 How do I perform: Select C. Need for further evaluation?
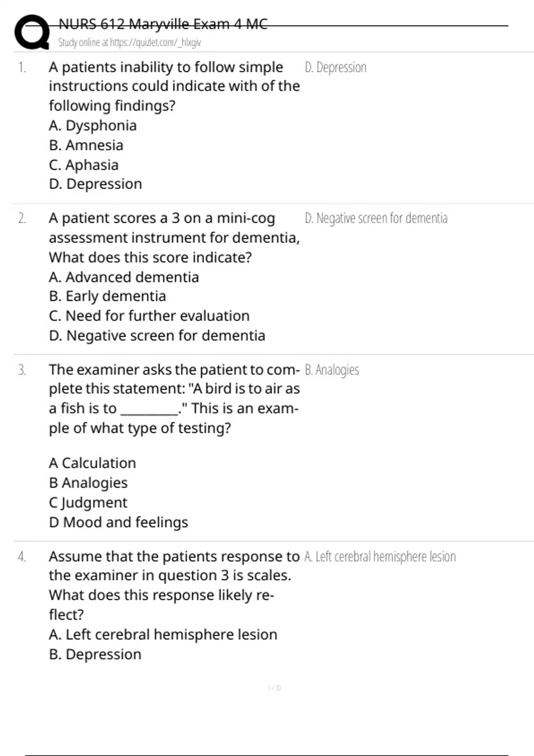tap(149, 316)
